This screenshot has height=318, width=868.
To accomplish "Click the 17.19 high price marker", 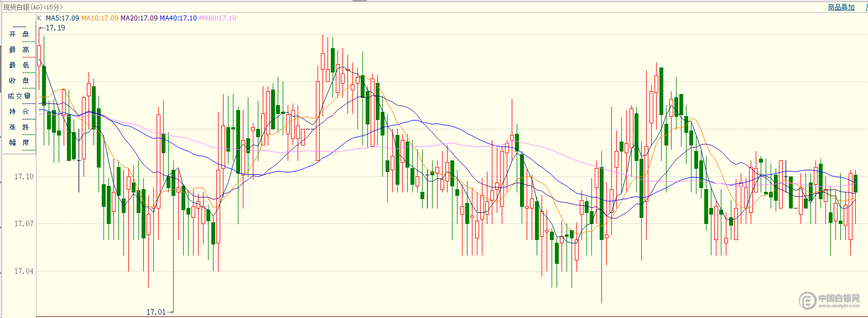I will click(55, 28).
